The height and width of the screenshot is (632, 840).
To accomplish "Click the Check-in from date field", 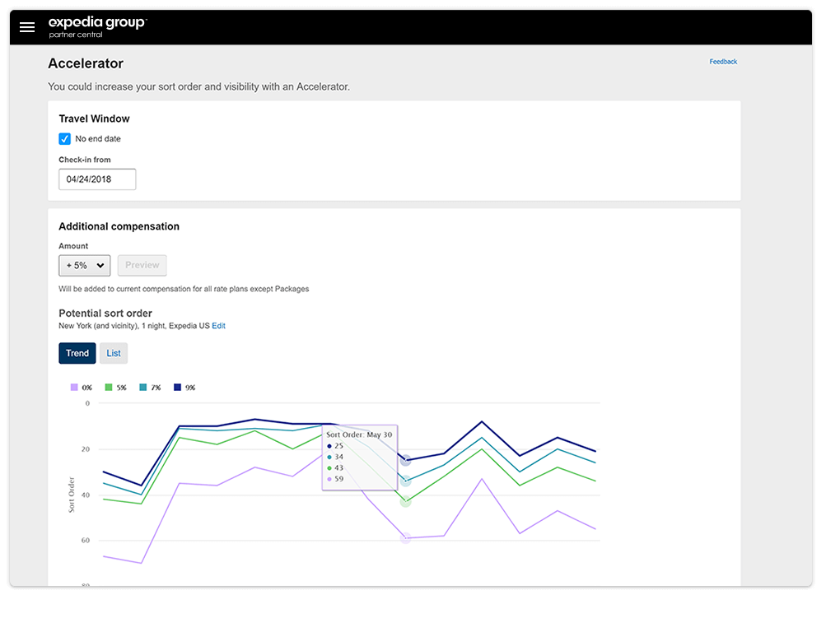I will coord(97,179).
